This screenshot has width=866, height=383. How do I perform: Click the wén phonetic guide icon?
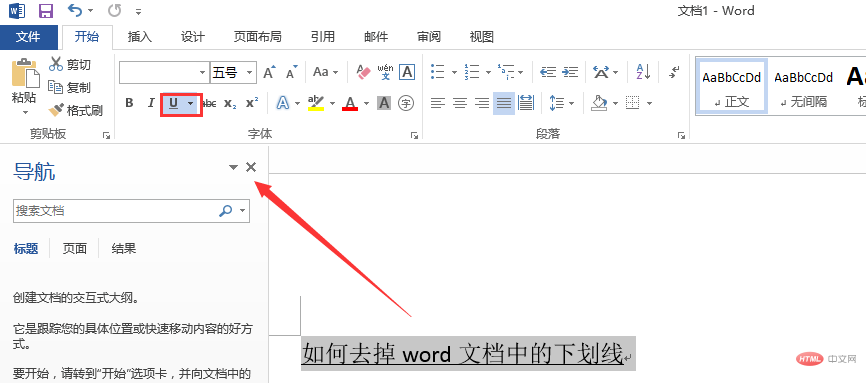pos(386,72)
